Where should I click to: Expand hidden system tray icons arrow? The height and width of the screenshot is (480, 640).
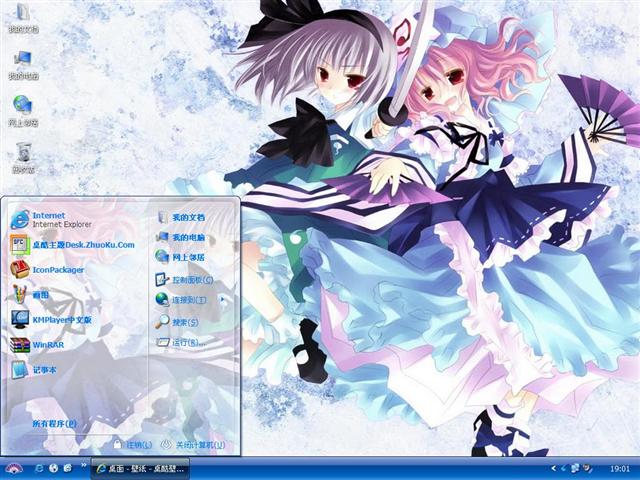tap(554, 469)
